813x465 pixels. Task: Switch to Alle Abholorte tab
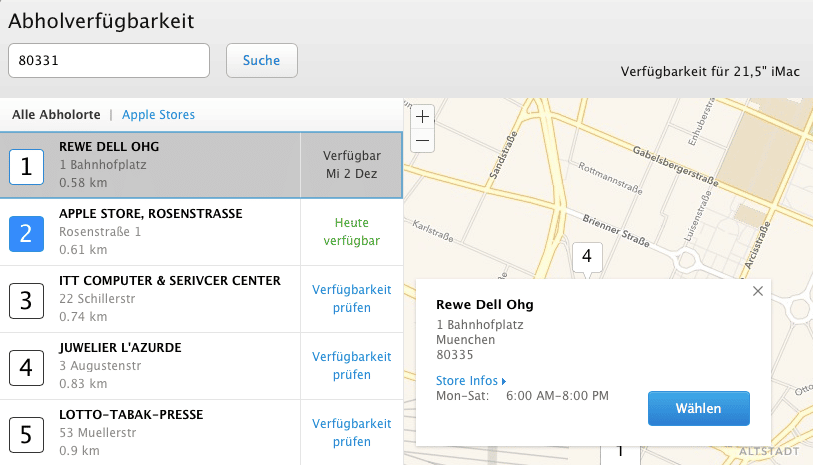[x=56, y=115]
